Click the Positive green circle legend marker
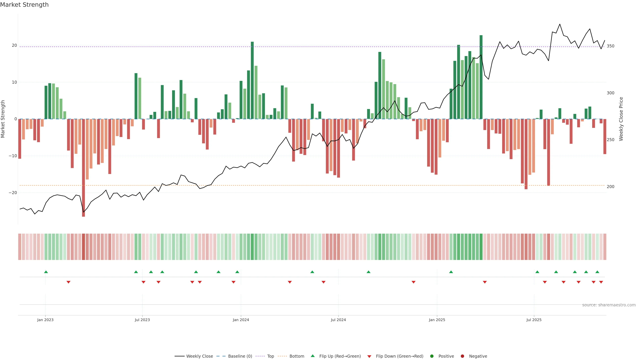 pos(432,356)
